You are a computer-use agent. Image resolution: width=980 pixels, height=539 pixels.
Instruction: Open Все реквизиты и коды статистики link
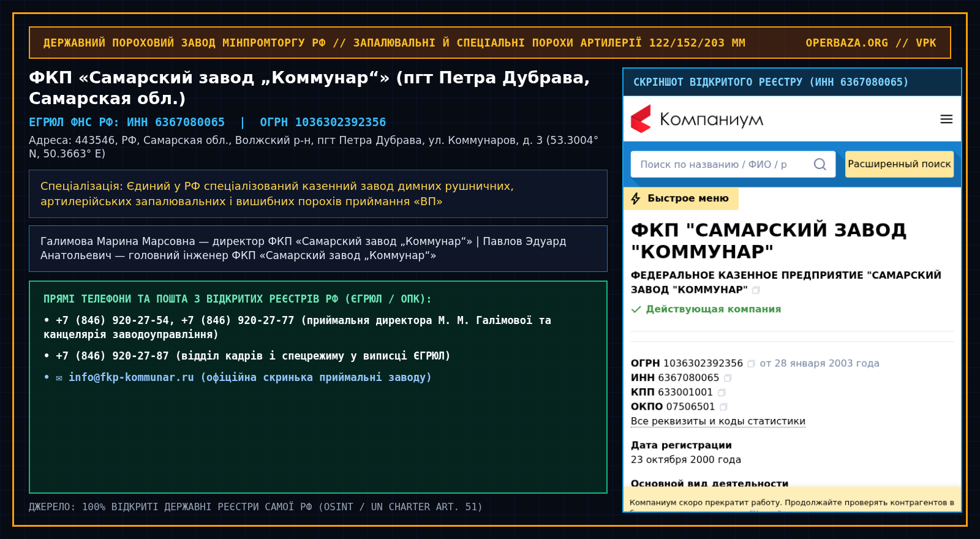pyautogui.click(x=718, y=421)
